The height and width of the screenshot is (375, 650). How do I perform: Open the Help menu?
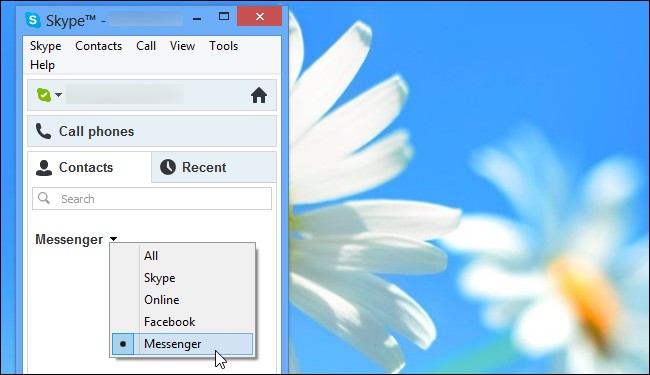[42, 65]
